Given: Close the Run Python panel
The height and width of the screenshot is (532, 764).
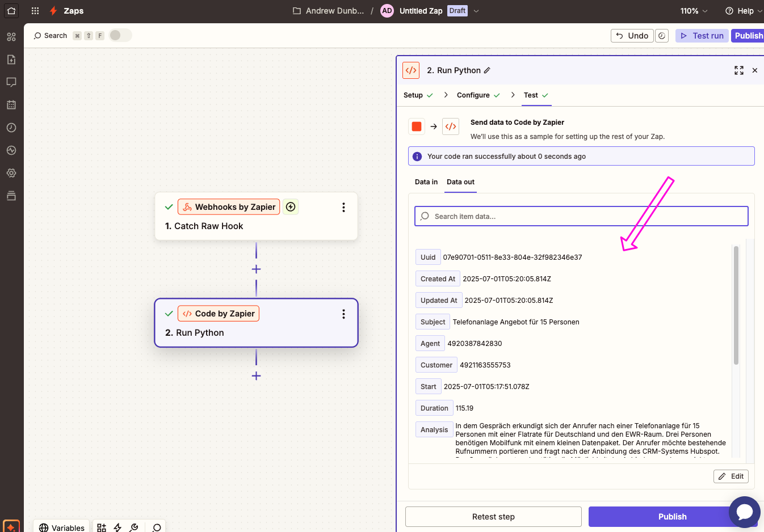Looking at the screenshot, I should 755,70.
